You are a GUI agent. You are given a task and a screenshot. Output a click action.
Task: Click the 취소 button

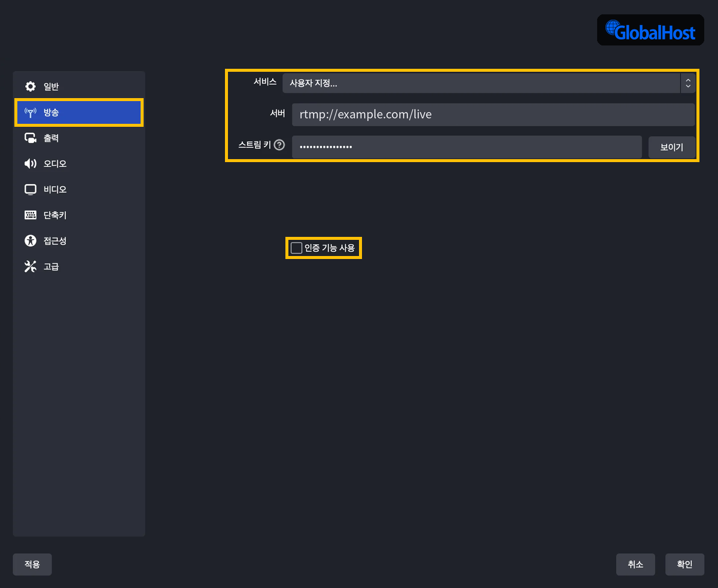(x=635, y=564)
